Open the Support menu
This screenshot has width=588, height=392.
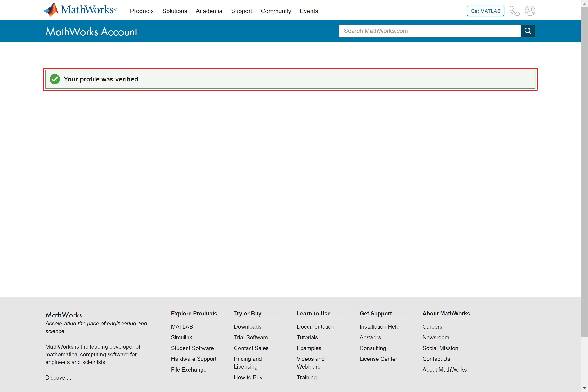click(x=241, y=11)
